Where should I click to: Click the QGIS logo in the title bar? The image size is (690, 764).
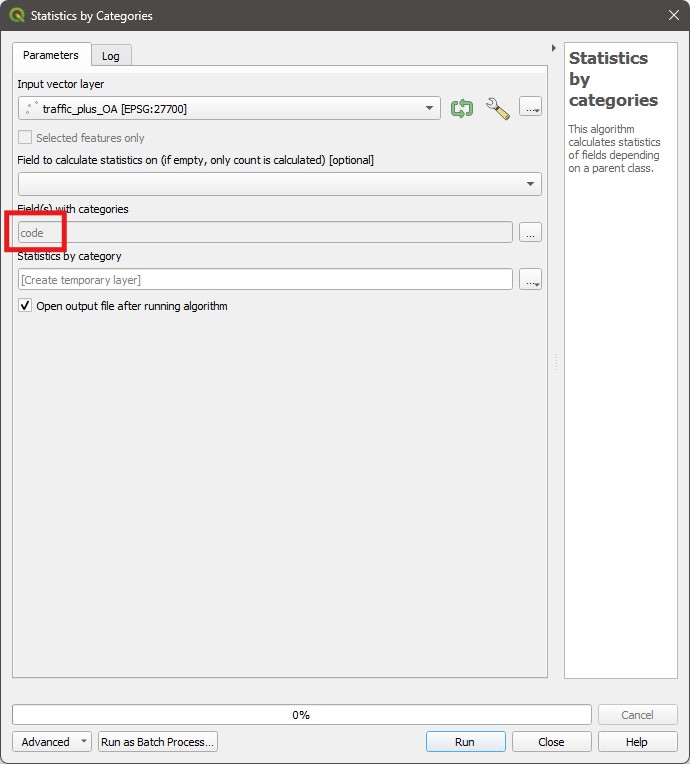17,15
